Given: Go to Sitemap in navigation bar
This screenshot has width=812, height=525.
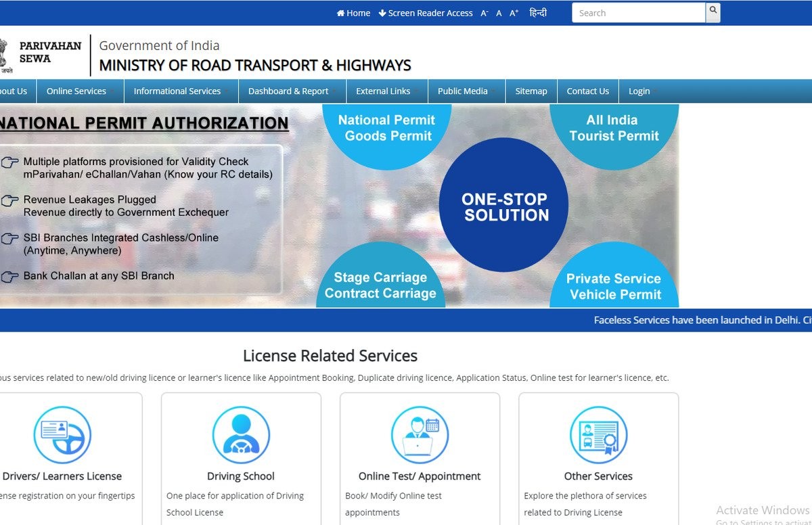Looking at the screenshot, I should click(x=531, y=91).
